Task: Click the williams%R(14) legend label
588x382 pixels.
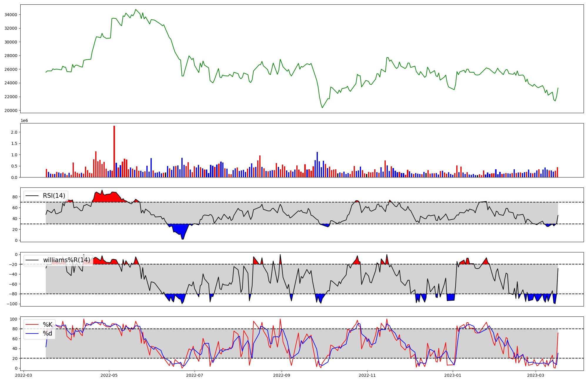Action: pos(66,260)
